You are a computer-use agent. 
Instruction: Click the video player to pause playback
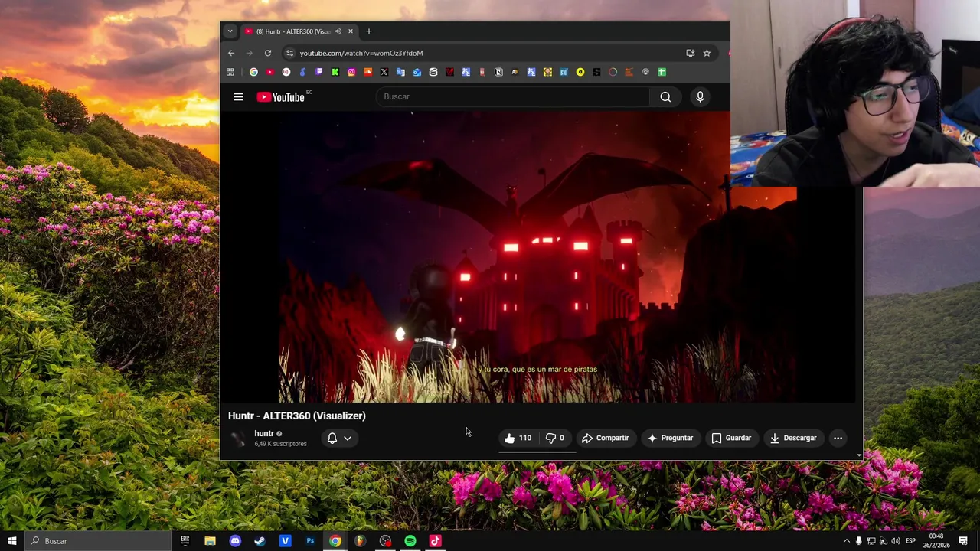[x=537, y=256]
